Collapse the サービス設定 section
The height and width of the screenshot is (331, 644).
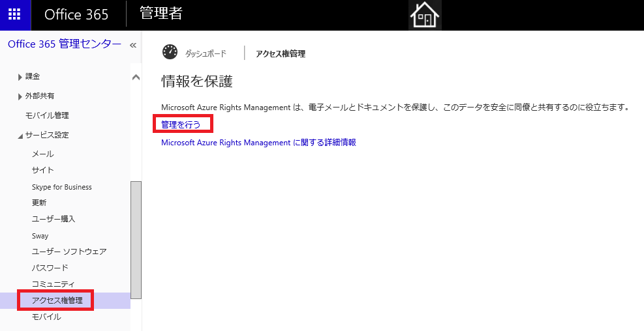tap(20, 136)
